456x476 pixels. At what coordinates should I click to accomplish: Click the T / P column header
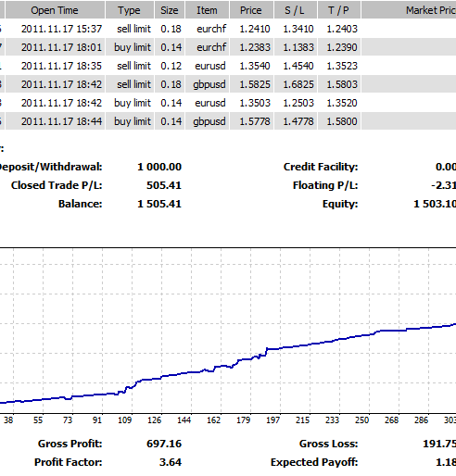pos(339,10)
